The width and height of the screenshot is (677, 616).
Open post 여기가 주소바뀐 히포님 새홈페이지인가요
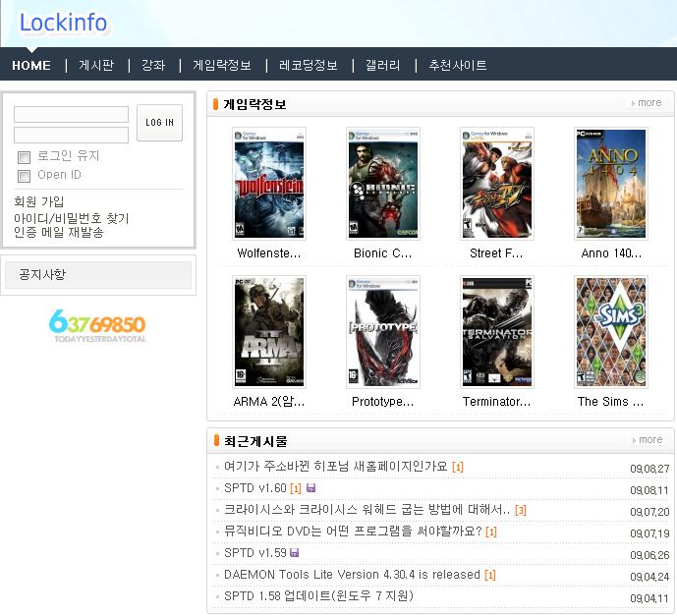[335, 467]
